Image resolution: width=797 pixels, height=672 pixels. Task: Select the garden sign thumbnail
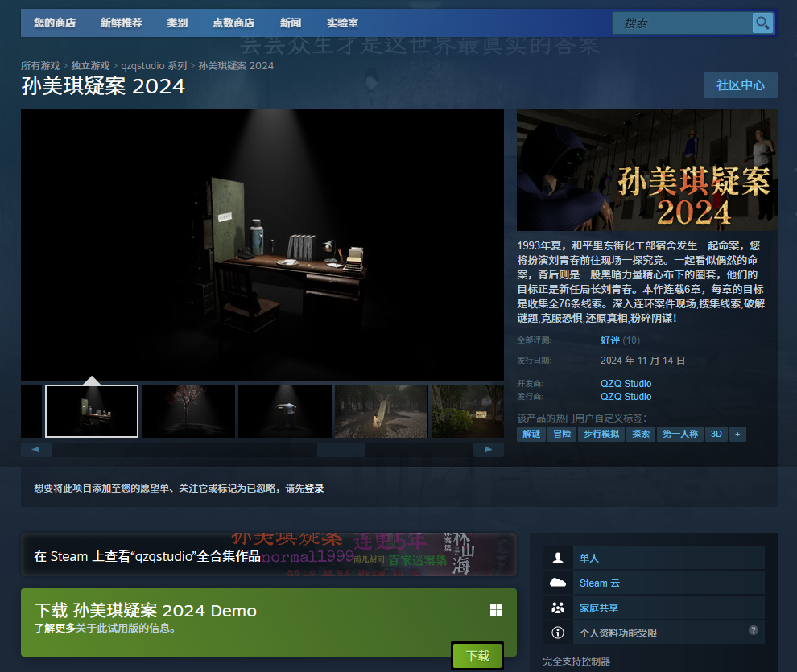click(468, 411)
